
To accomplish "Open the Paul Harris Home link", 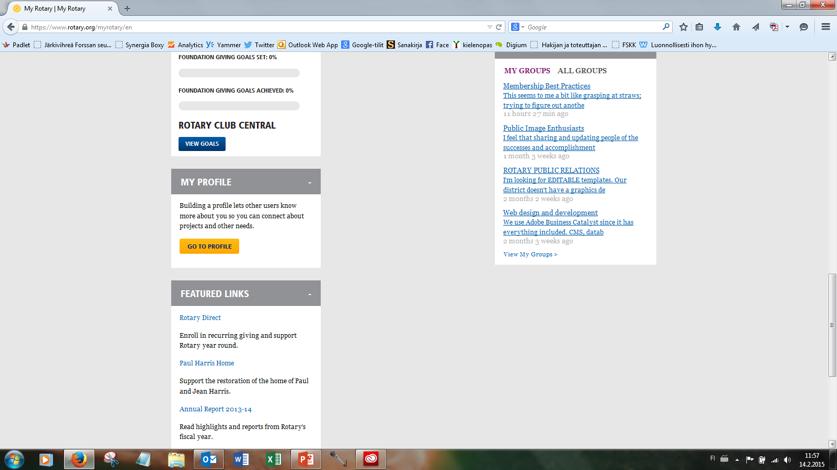I will [x=207, y=363].
